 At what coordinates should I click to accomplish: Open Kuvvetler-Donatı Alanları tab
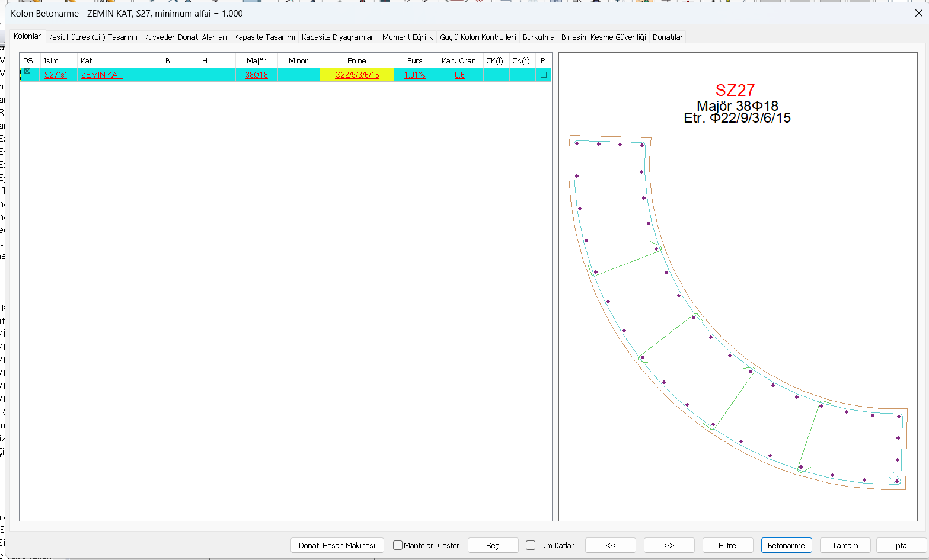(186, 37)
